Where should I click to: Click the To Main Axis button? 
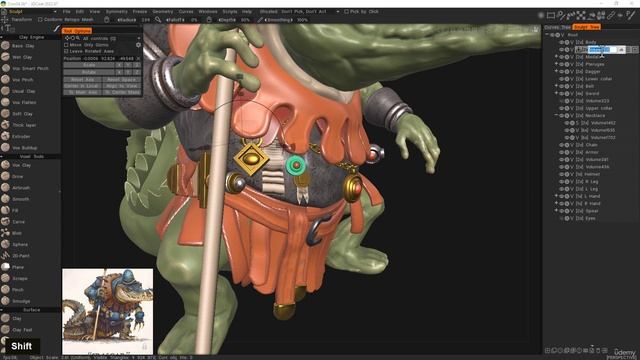click(x=82, y=93)
